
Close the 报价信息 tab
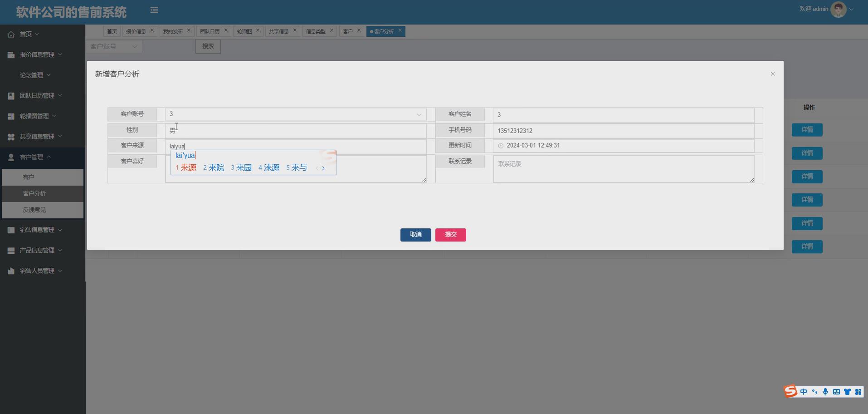(152, 30)
